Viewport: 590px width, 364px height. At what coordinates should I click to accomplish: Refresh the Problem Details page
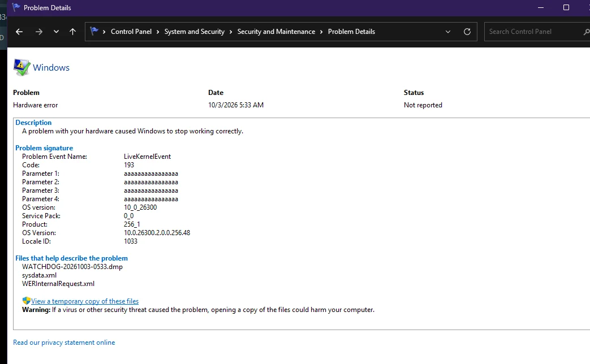tap(467, 32)
